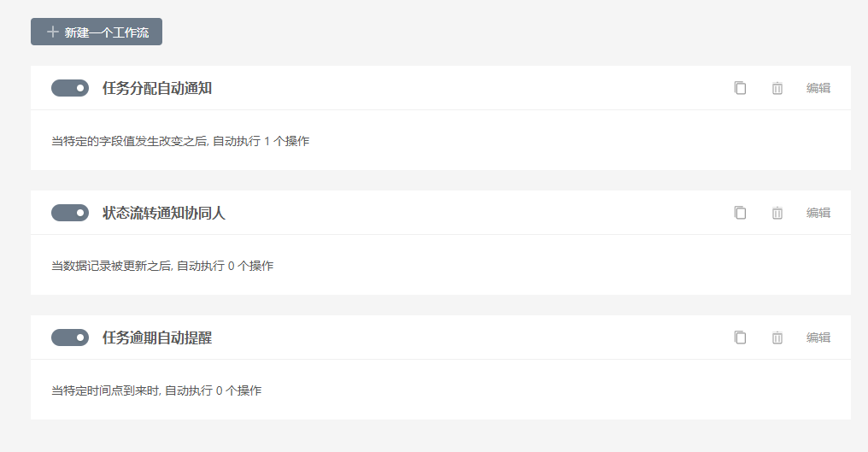Edit the 状态流转通知协同人 workflow
The height and width of the screenshot is (452, 868).
coord(818,213)
